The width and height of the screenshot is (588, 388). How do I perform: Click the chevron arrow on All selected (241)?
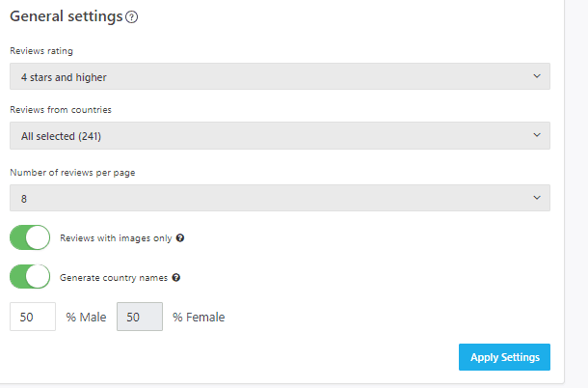(537, 135)
